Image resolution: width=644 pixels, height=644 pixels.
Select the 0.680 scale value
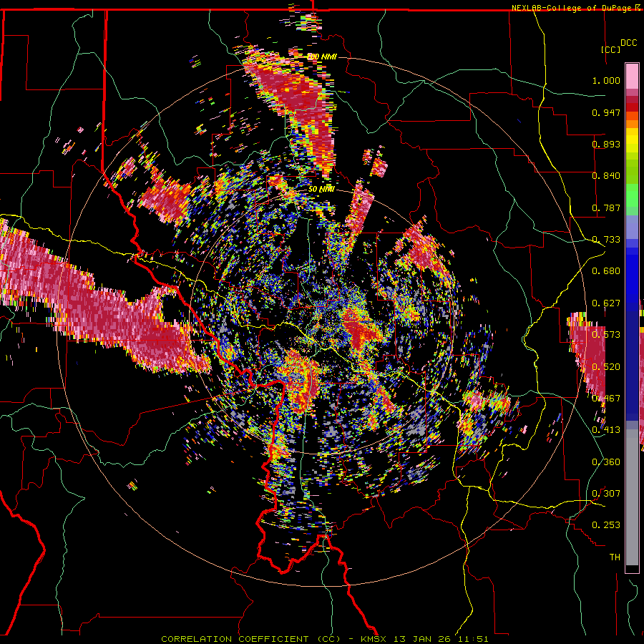point(606,271)
